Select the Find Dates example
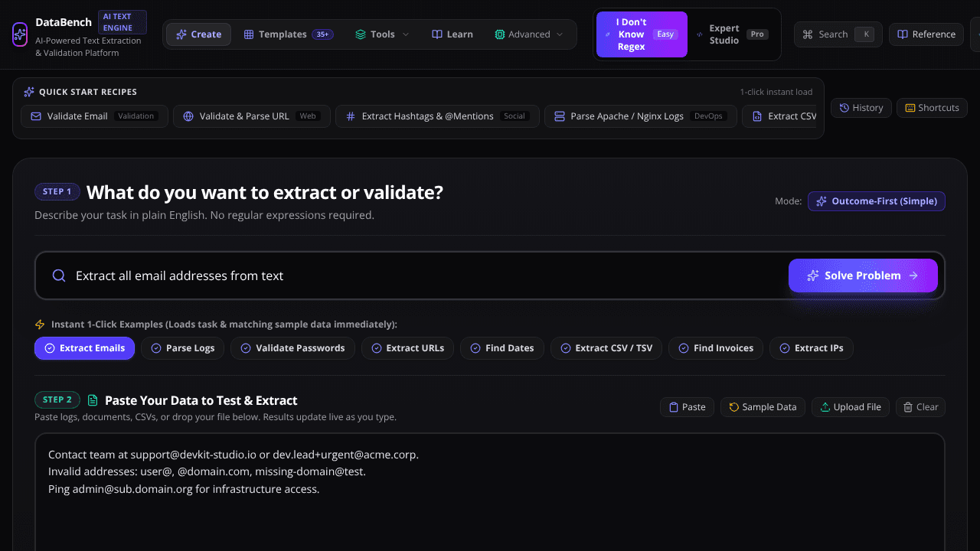Screen dimensions: 980x551 pyautogui.click(x=502, y=348)
